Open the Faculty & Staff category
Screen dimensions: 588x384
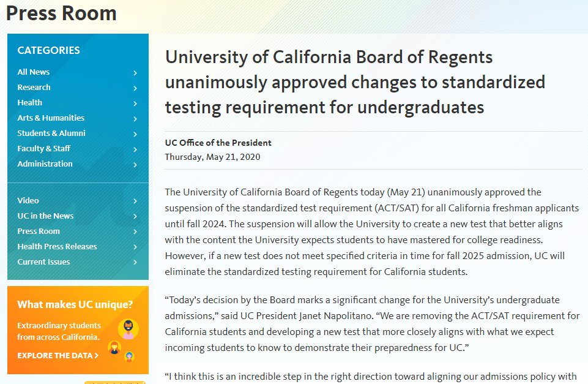tap(44, 148)
